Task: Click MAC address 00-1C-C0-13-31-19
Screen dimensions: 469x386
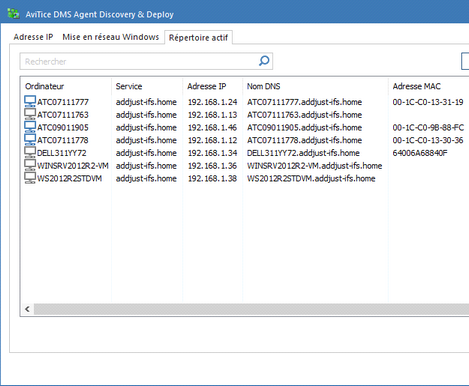Action: [428, 102]
